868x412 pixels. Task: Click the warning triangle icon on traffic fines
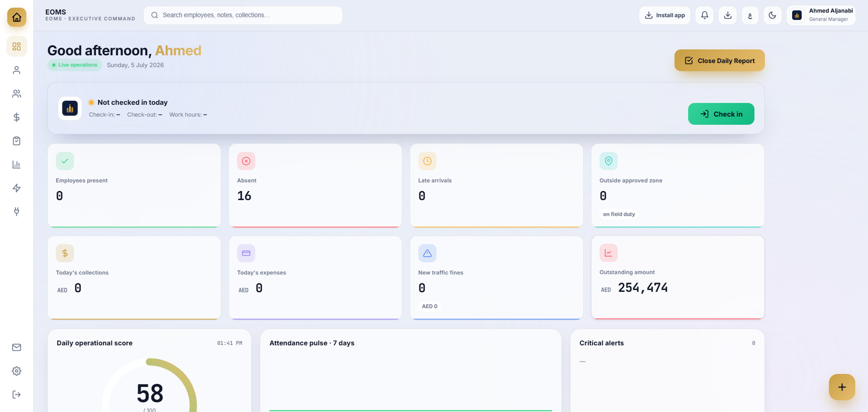(427, 253)
